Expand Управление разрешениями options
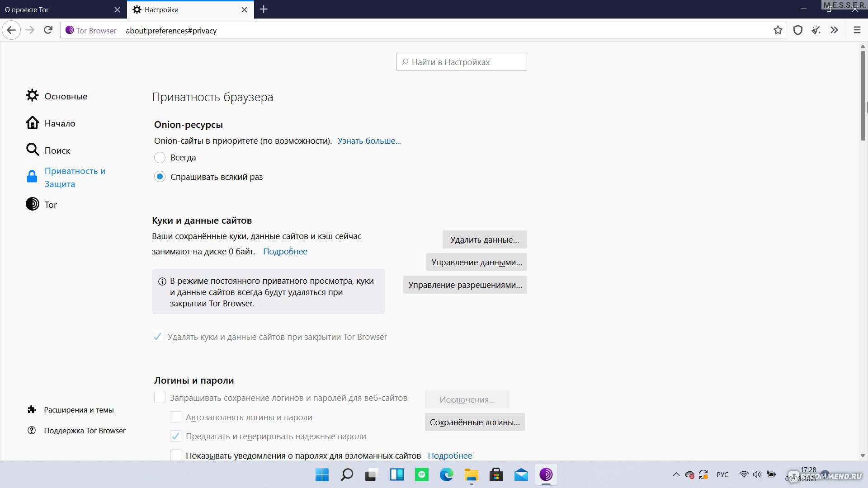Screen dimensions: 868x488 point(465,285)
